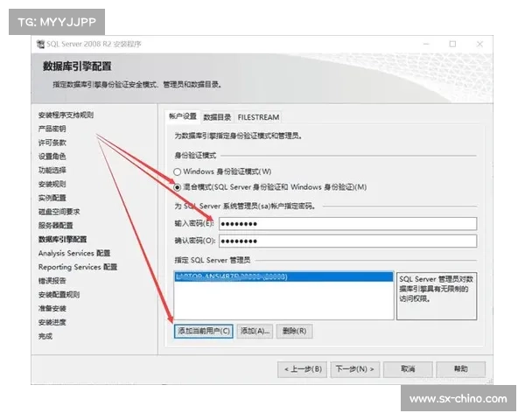Close the SQL Server setup window
Image resolution: width=525 pixels, height=420 pixels.
click(479, 44)
